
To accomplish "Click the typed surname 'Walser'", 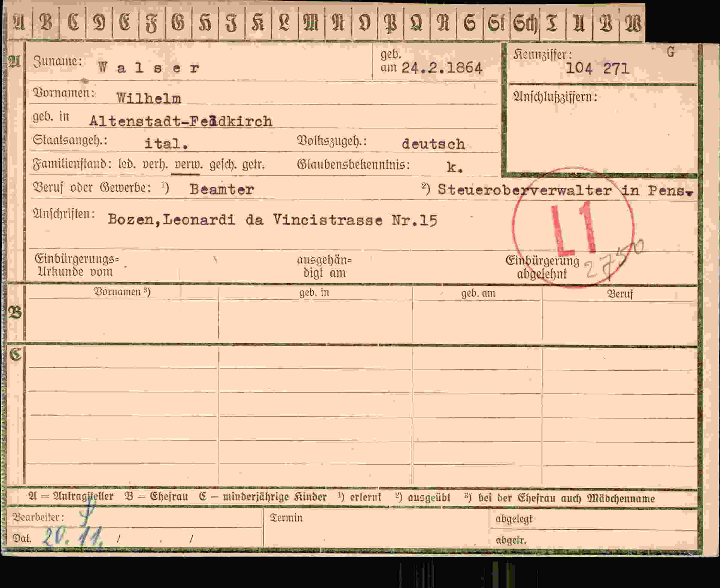I will (x=149, y=68).
